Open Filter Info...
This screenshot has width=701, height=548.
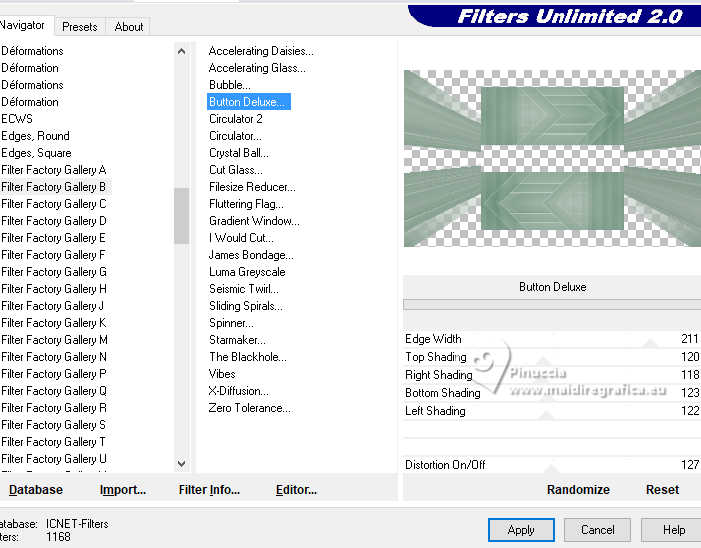[209, 489]
